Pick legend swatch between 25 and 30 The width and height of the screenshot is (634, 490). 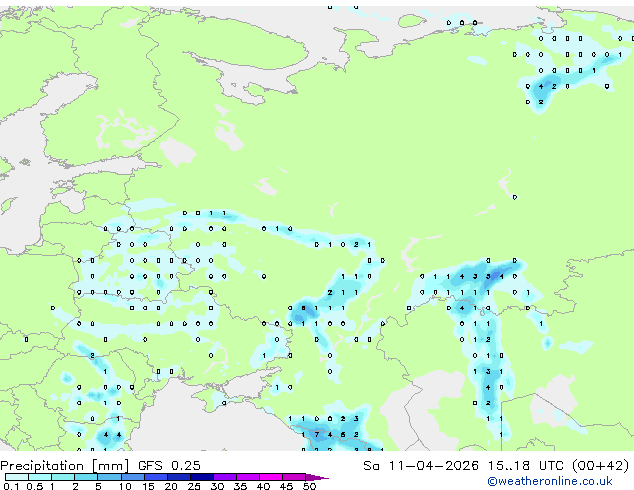point(202,477)
